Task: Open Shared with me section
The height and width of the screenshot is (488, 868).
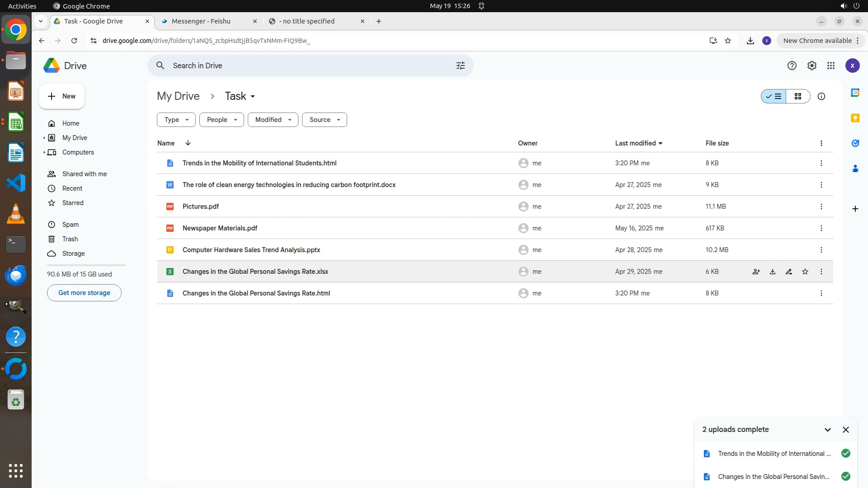Action: (85, 174)
